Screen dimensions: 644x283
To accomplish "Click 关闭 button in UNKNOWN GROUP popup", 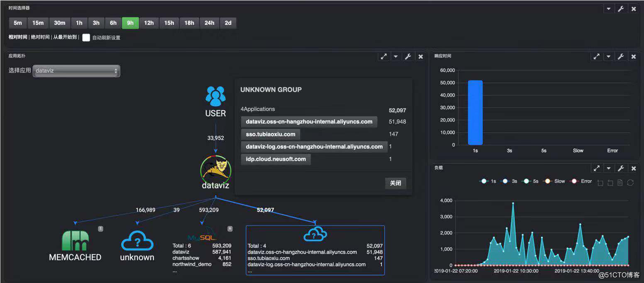I will [395, 183].
